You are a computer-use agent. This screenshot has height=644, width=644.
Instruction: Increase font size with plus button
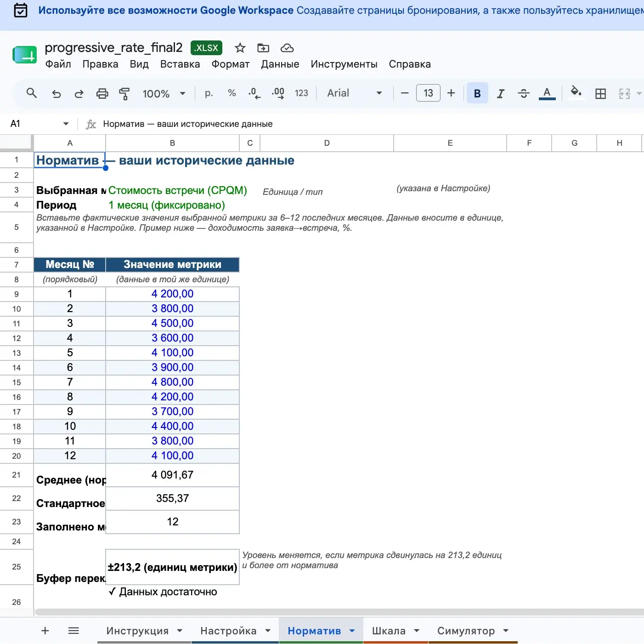click(451, 93)
